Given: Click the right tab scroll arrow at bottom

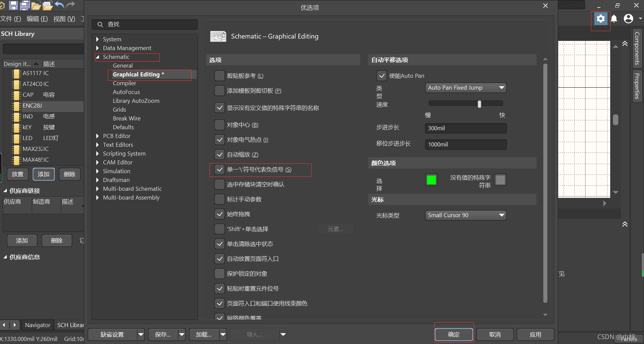Looking at the screenshot, I should [15, 325].
